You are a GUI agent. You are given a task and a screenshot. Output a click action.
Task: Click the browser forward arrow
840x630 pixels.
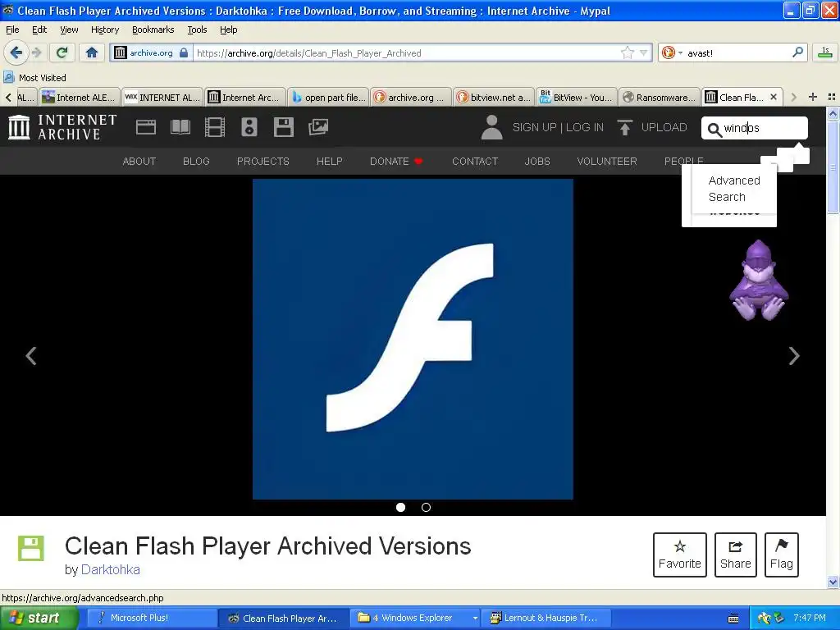(36, 52)
